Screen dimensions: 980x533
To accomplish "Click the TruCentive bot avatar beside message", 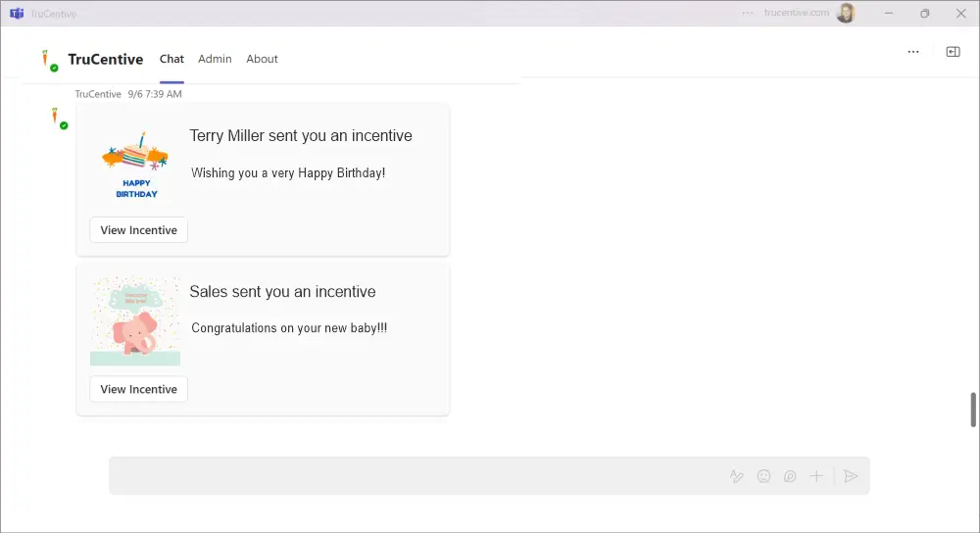I will [58, 118].
